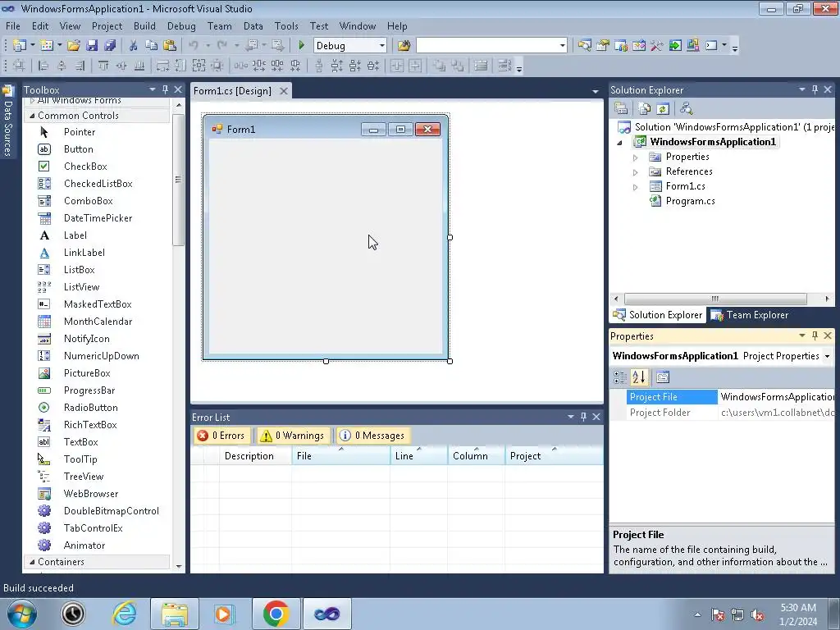Toggle the 0 Errors filter button
This screenshot has width=840, height=630.
tap(221, 436)
